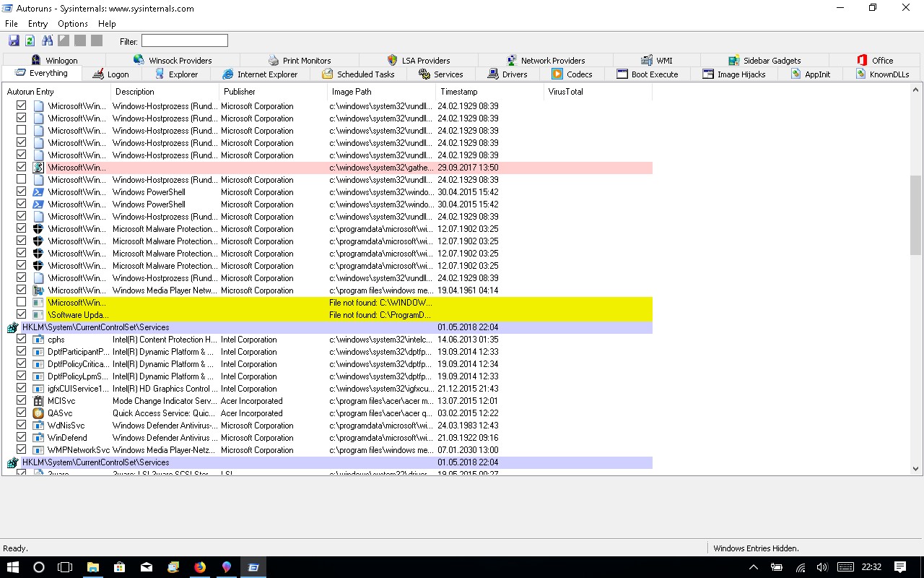924x578 pixels.
Task: Sort by Image Path column header
Action: point(382,92)
